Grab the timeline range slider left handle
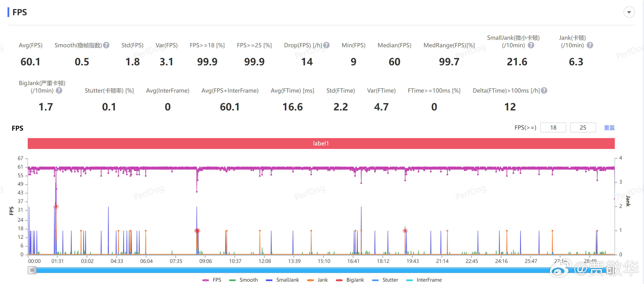This screenshot has width=644, height=284. click(x=32, y=270)
